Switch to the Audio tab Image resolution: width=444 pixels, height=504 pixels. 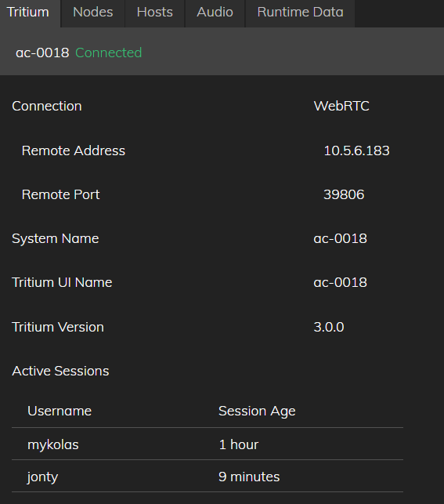(215, 13)
